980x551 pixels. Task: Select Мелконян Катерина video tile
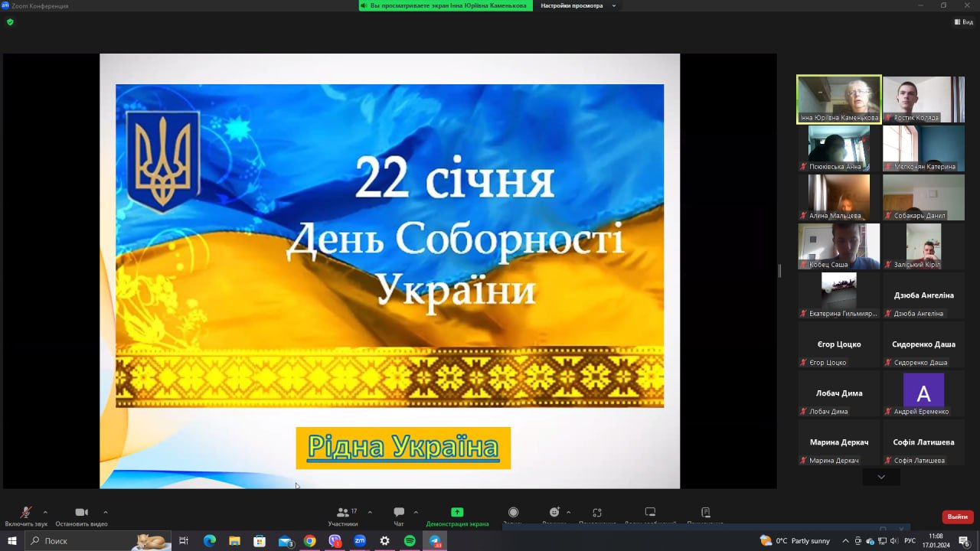click(923, 148)
